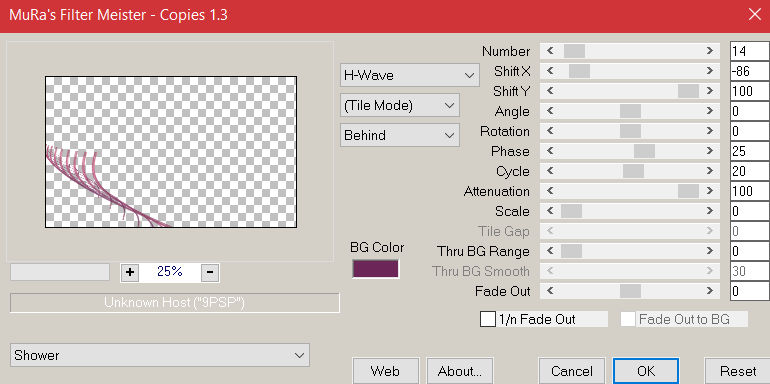Screen dimensions: 770x384
Task: Click right arrow of Scale slider
Action: [x=710, y=211]
